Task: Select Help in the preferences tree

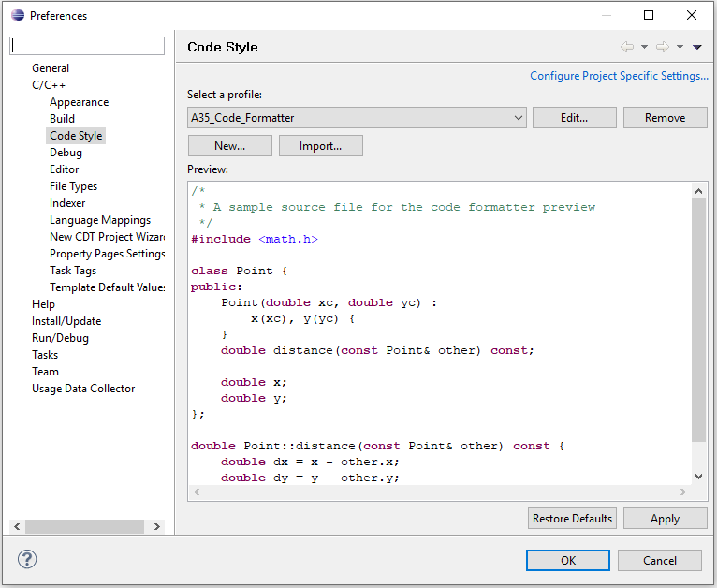Action: click(43, 304)
